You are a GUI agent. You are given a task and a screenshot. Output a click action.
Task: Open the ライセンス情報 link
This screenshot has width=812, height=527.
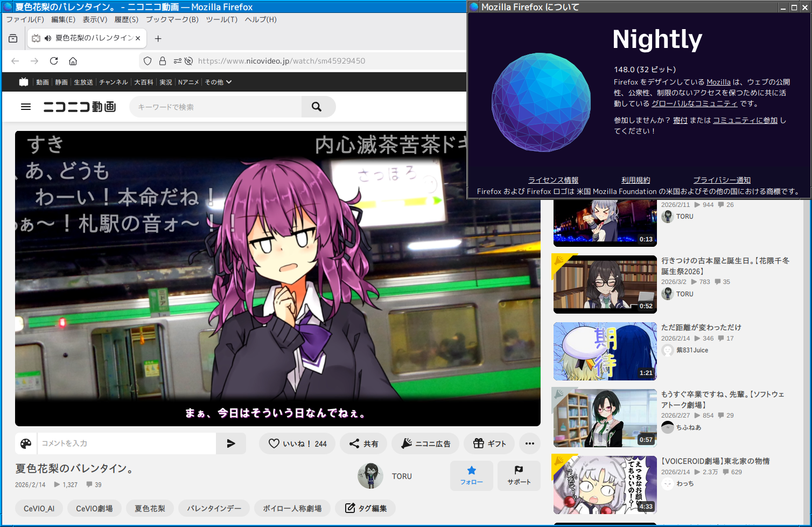(x=553, y=180)
